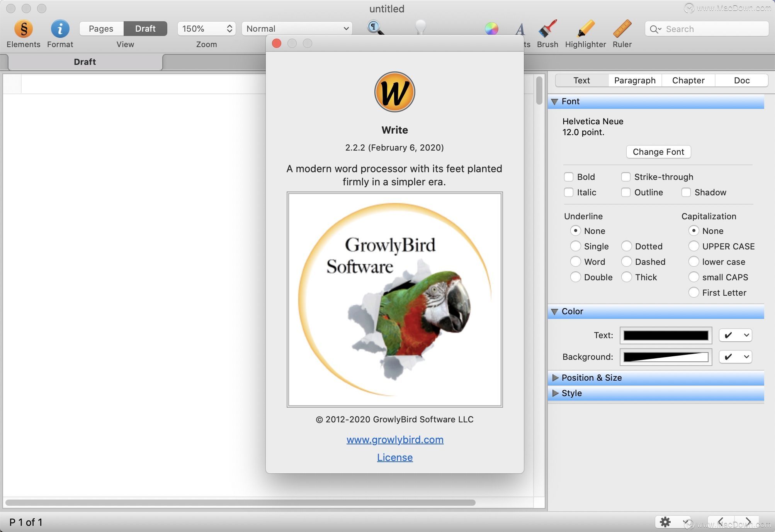Collapse the Font section
775x532 pixels.
[x=555, y=102]
